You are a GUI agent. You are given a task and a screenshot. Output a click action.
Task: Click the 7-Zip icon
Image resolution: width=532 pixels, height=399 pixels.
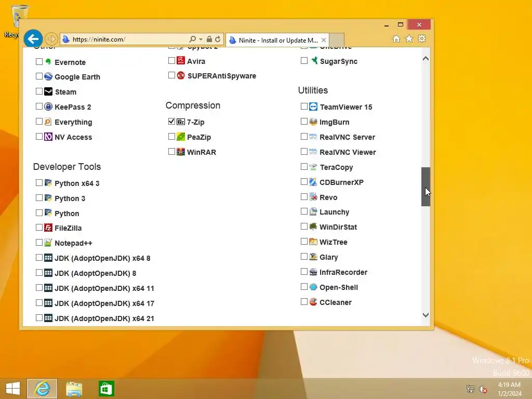tap(181, 122)
